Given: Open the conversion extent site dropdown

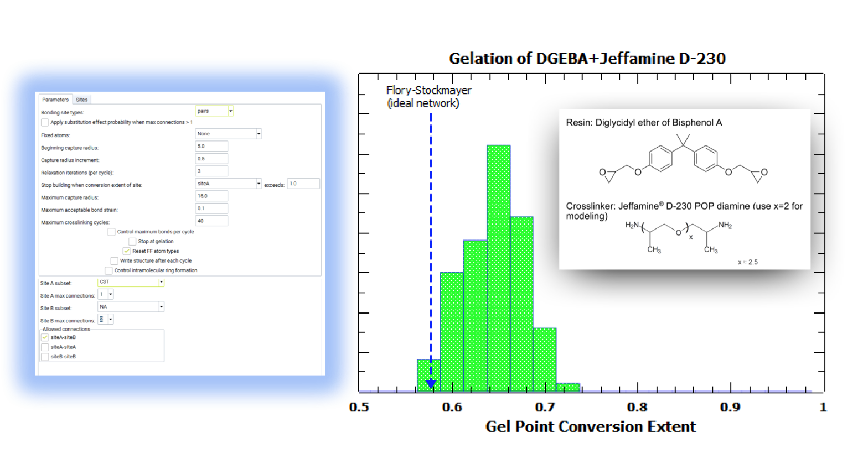Looking at the screenshot, I should (258, 184).
